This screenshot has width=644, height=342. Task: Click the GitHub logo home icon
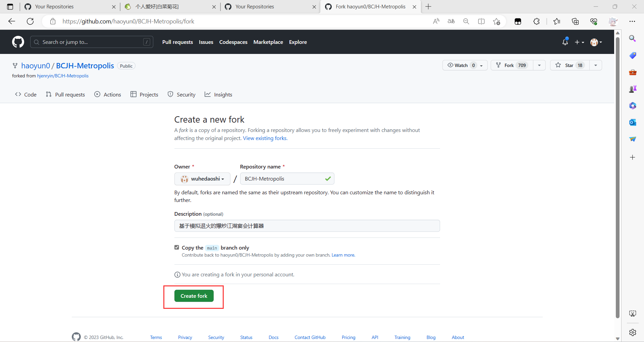click(18, 42)
